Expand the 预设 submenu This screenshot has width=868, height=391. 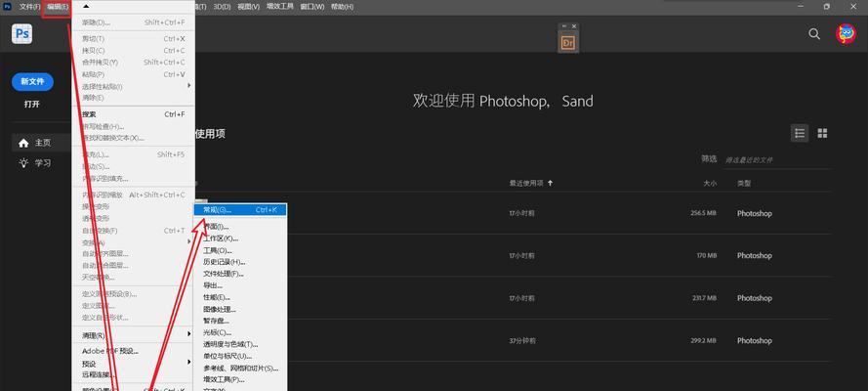(x=133, y=364)
